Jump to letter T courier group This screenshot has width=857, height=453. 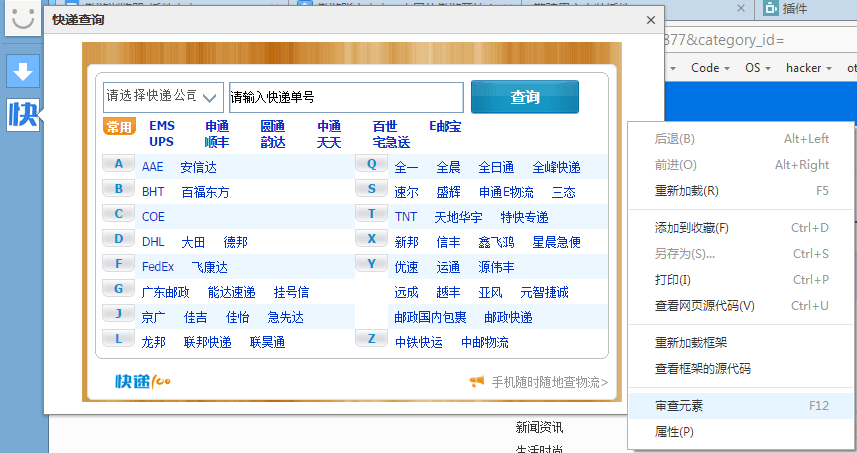372,214
